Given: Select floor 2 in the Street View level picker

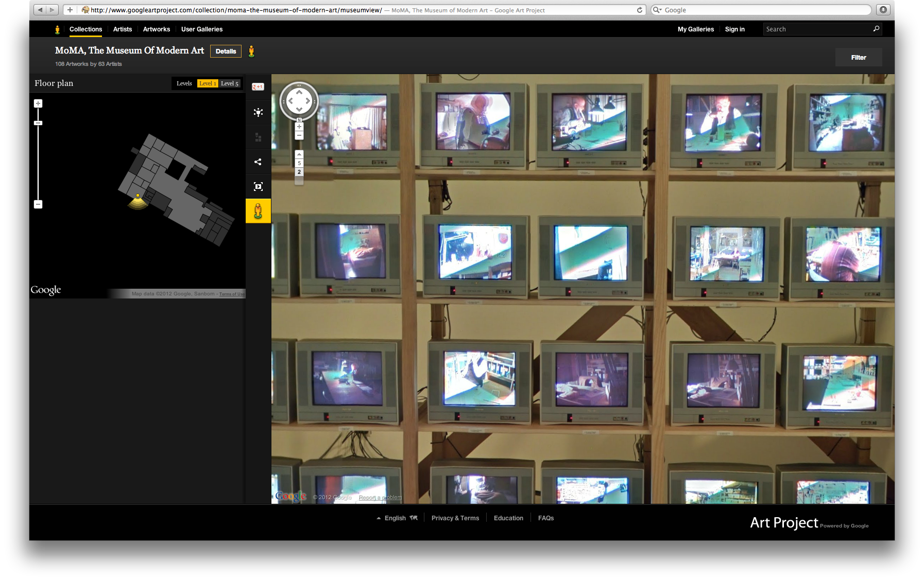Looking at the screenshot, I should (x=299, y=172).
